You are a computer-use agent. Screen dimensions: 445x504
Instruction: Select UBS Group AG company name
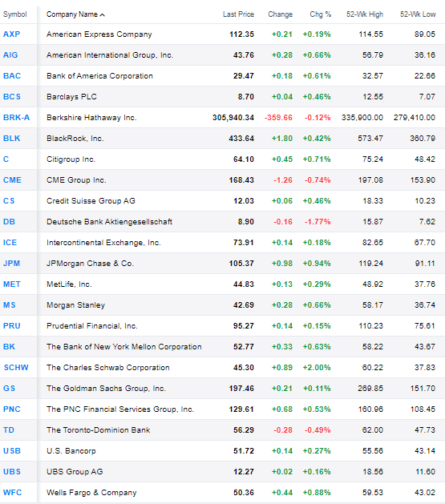pyautogui.click(x=75, y=472)
